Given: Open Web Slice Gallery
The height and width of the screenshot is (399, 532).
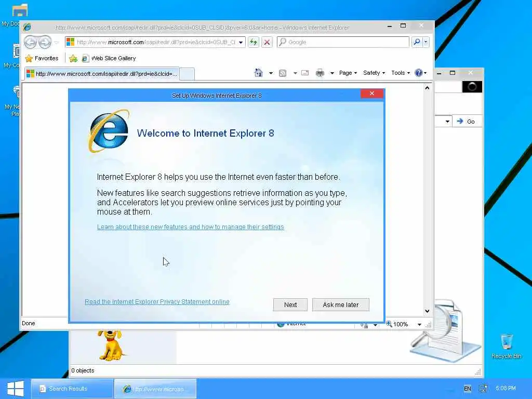Looking at the screenshot, I should [x=109, y=58].
